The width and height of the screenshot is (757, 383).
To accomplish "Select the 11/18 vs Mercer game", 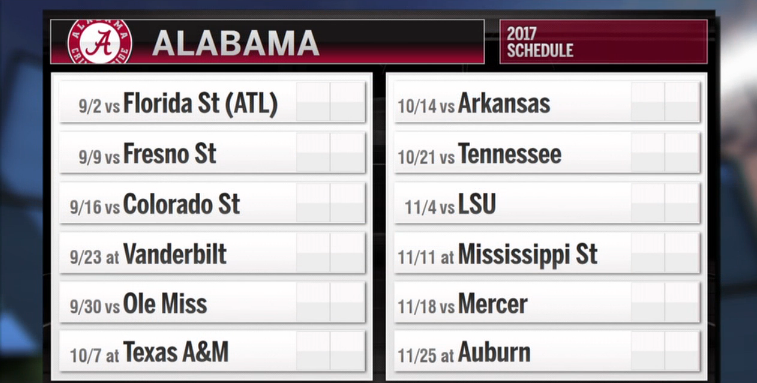I will (547, 302).
